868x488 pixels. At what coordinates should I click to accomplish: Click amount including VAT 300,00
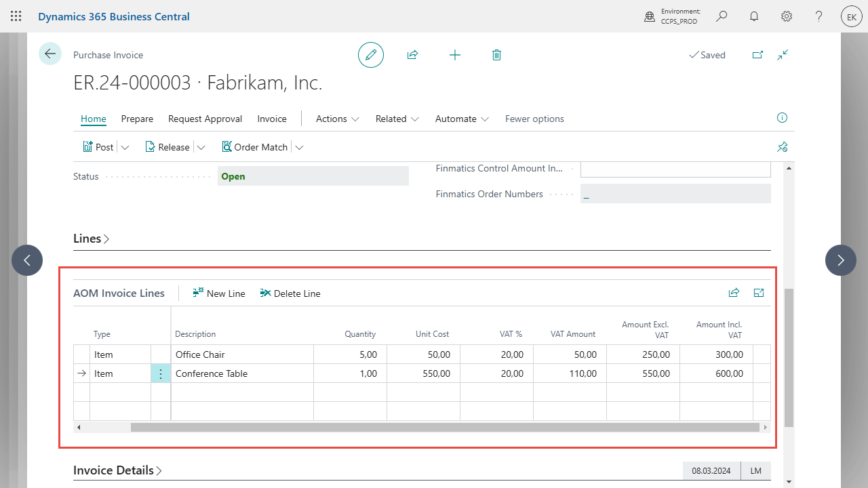pos(716,354)
